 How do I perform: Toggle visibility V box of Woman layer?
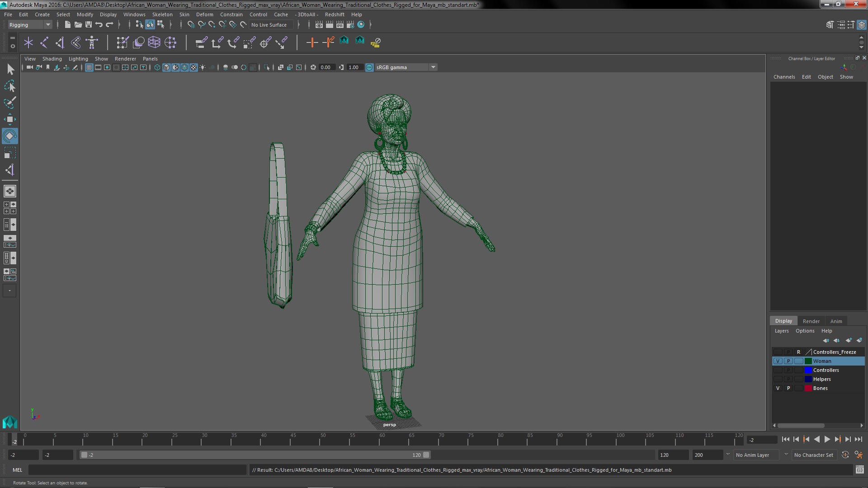tap(778, 361)
